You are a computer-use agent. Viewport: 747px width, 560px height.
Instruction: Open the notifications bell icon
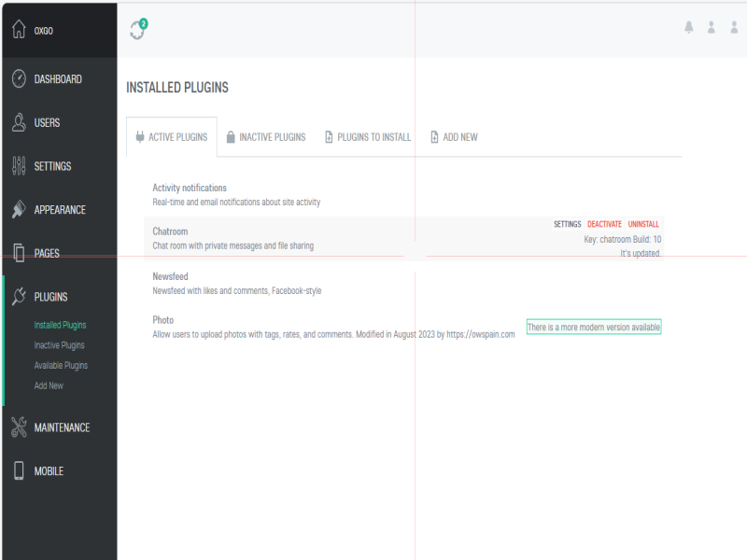click(x=689, y=28)
